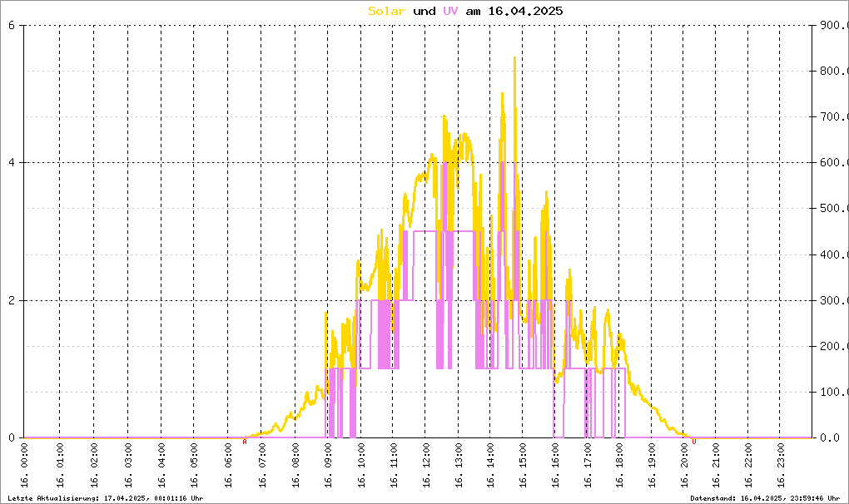Click the time label "16. 12:00"
849x504 pixels.
pos(426,465)
